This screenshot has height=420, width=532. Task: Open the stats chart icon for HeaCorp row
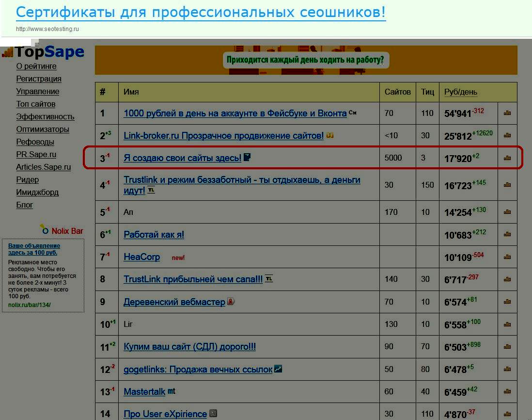(507, 257)
